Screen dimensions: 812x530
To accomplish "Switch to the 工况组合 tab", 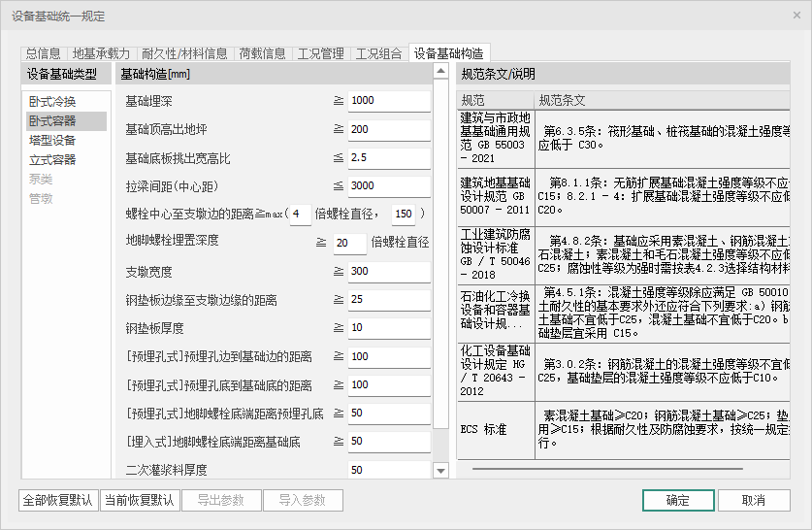I will [x=378, y=53].
